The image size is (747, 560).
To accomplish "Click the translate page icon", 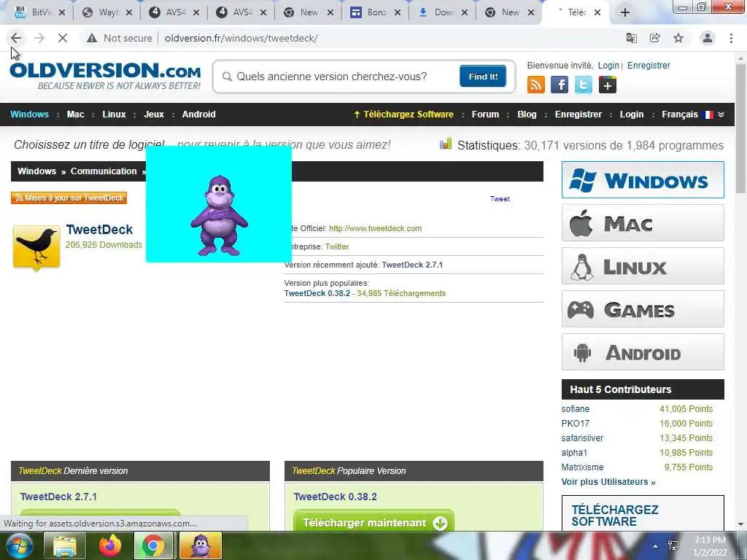I will tap(632, 38).
